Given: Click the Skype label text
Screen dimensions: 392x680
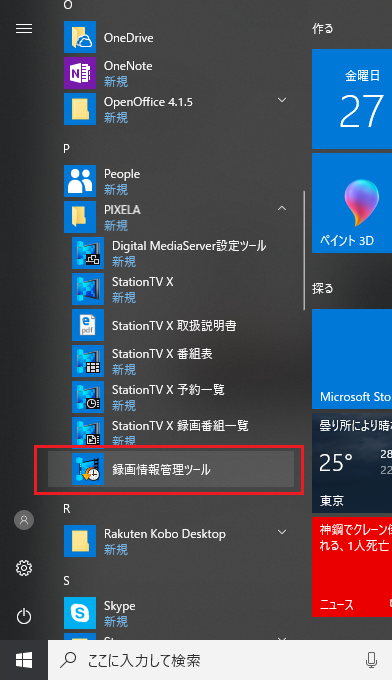Looking at the screenshot, I should click(120, 606).
